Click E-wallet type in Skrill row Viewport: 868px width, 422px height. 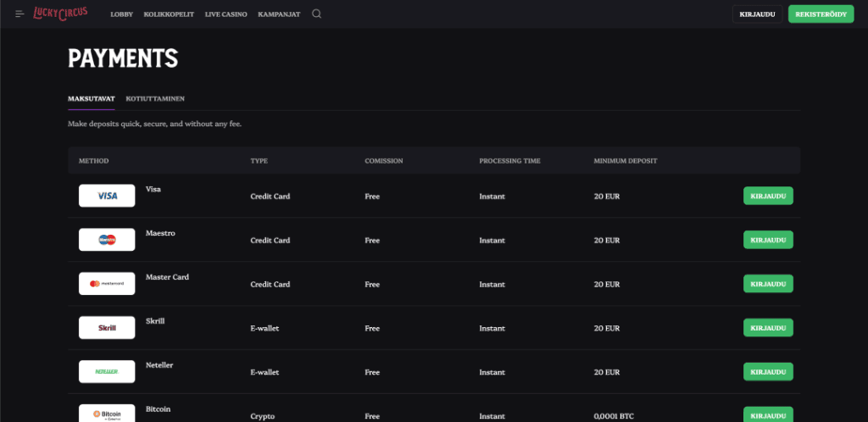pyautogui.click(x=264, y=329)
